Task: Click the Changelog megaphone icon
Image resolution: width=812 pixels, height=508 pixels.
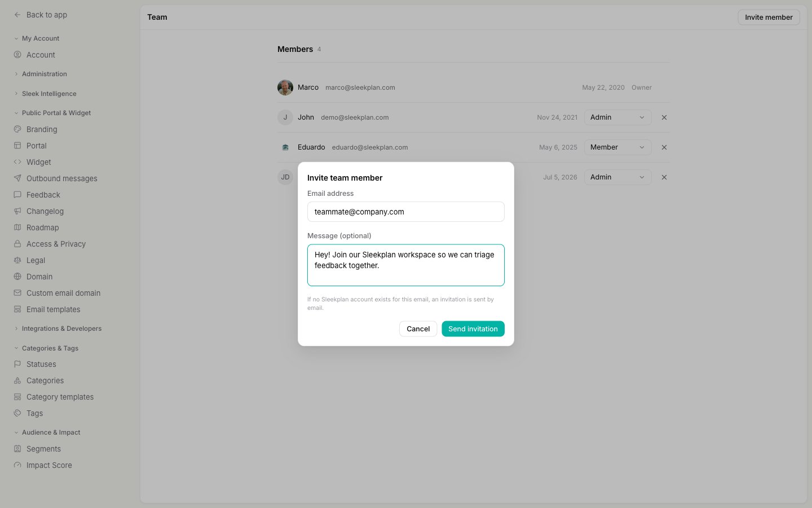Action: point(17,211)
